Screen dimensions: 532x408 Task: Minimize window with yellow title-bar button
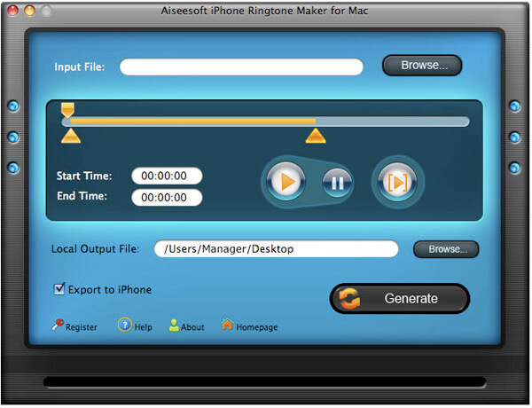[x=27, y=10]
